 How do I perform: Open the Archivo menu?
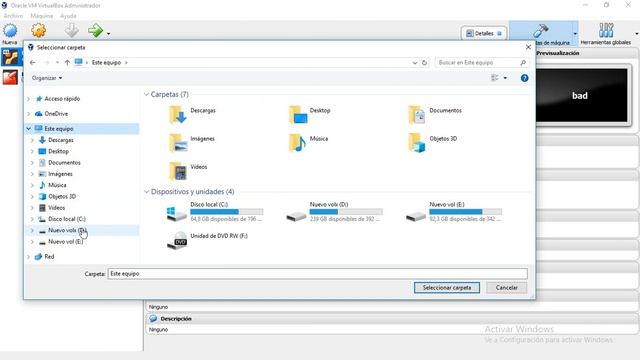pos(13,16)
